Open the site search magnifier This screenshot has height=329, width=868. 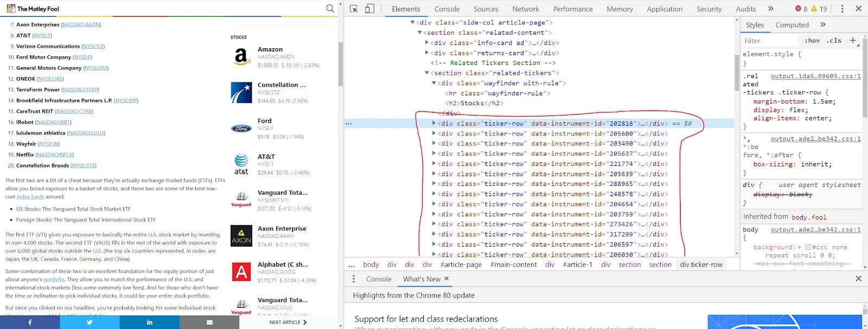(330, 9)
